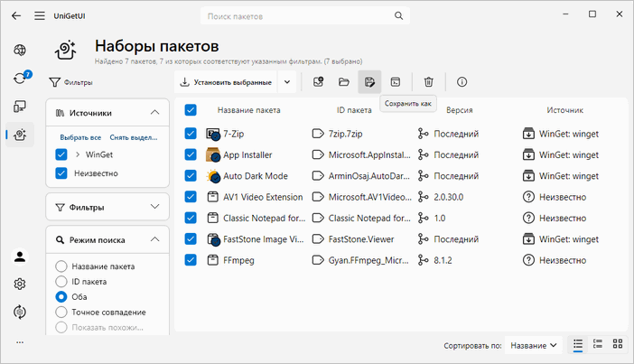634x364 pixels.
Task: Open Installed Packages sidebar icon
Action: pos(20,107)
